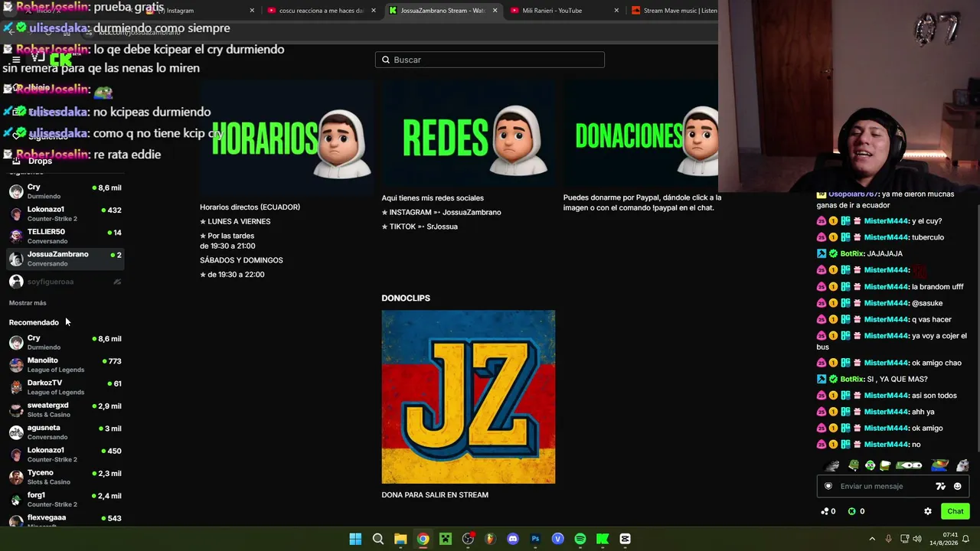
Task: Open Minecraft from the taskbar
Action: [446, 539]
